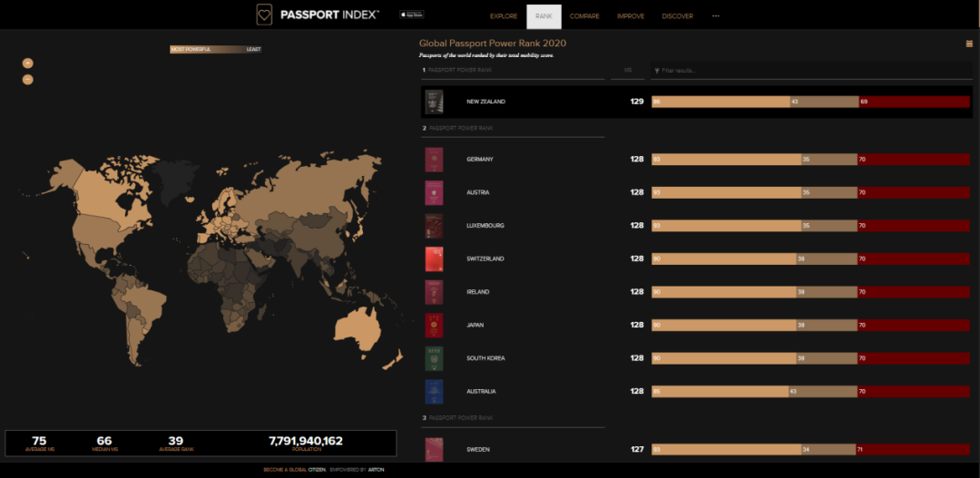Sort by MS column header
980x478 pixels.
[x=628, y=70]
